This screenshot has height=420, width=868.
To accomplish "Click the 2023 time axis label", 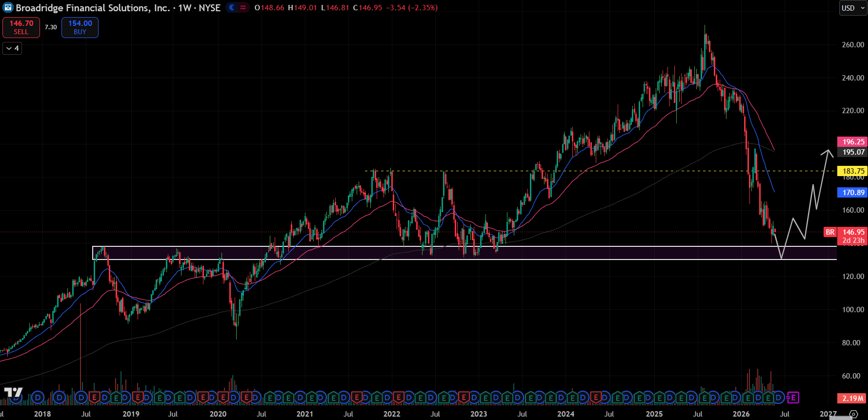I will tap(479, 414).
